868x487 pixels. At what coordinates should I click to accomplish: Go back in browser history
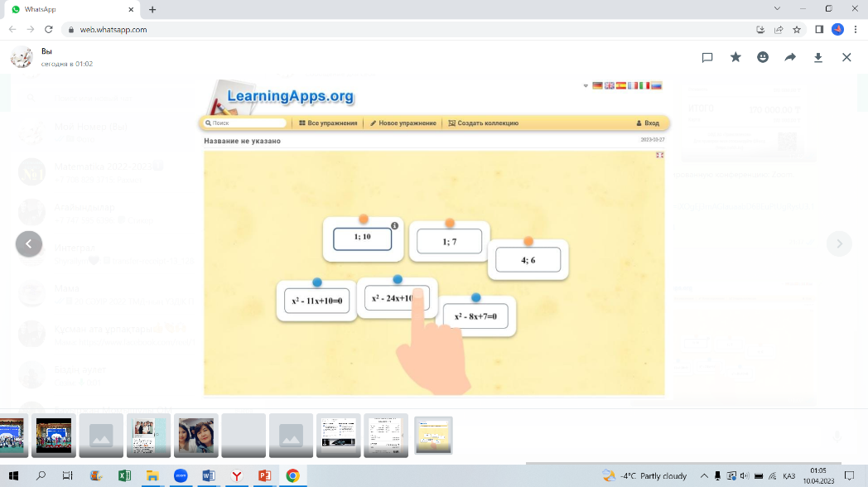(12, 29)
